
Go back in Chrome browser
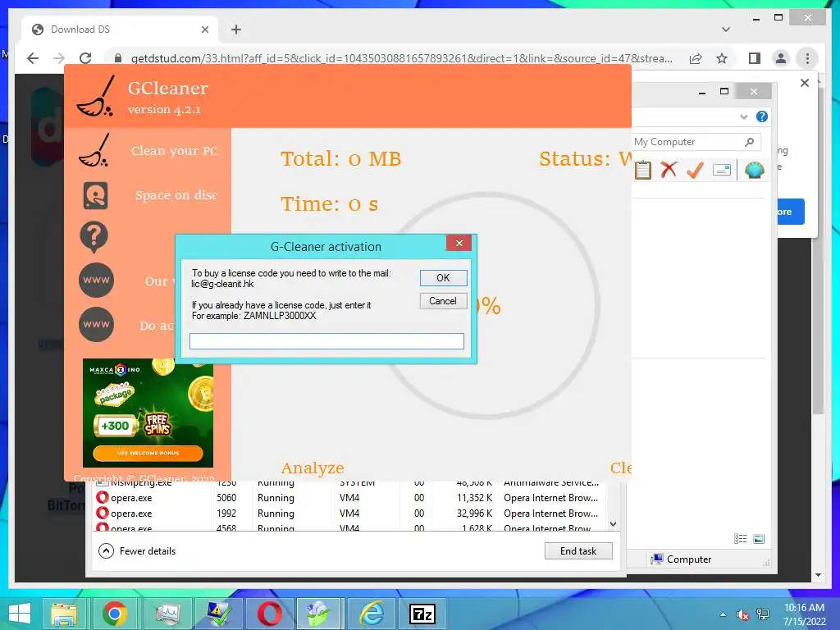(x=33, y=58)
